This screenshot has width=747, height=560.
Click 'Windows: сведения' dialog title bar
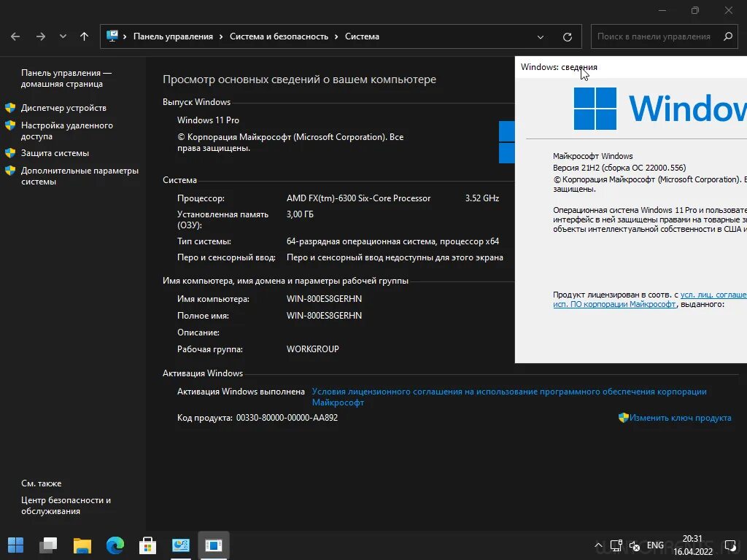(631, 67)
